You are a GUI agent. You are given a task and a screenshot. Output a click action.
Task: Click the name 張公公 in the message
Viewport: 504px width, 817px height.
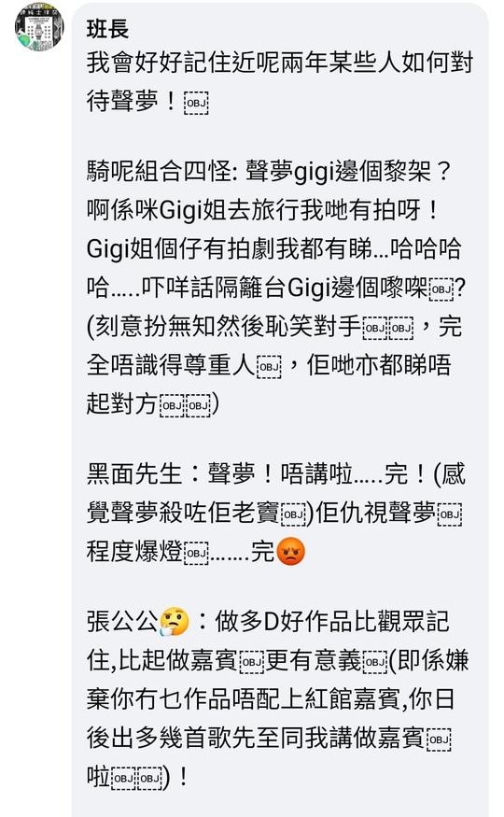click(122, 621)
